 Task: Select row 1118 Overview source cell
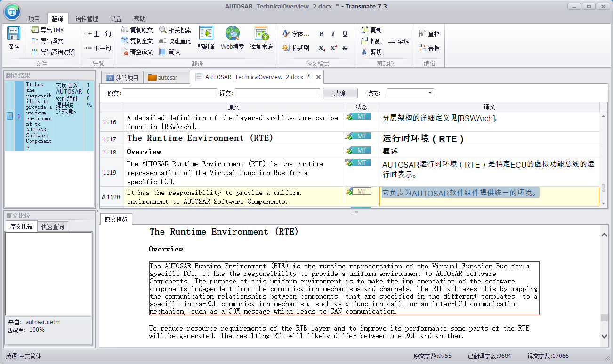[x=234, y=152]
